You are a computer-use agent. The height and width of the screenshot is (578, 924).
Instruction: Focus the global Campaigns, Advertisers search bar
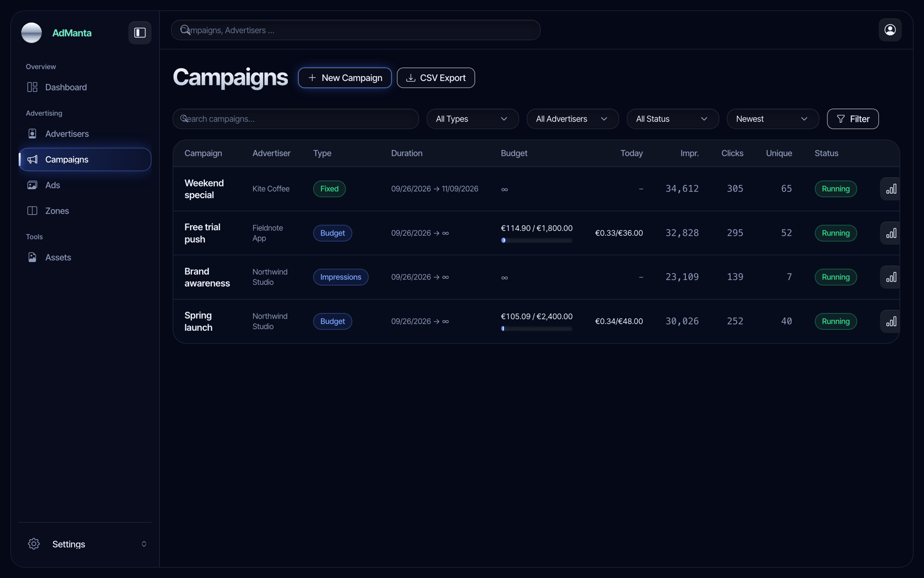coord(355,30)
